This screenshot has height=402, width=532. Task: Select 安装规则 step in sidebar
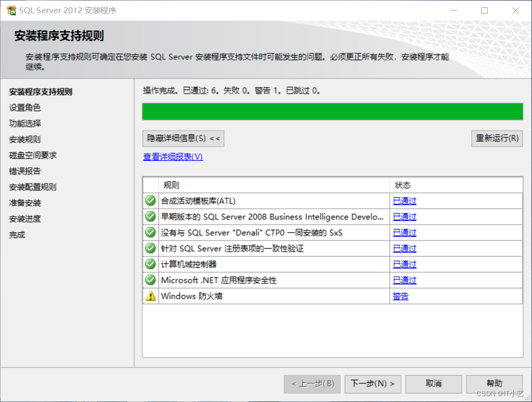click(25, 139)
